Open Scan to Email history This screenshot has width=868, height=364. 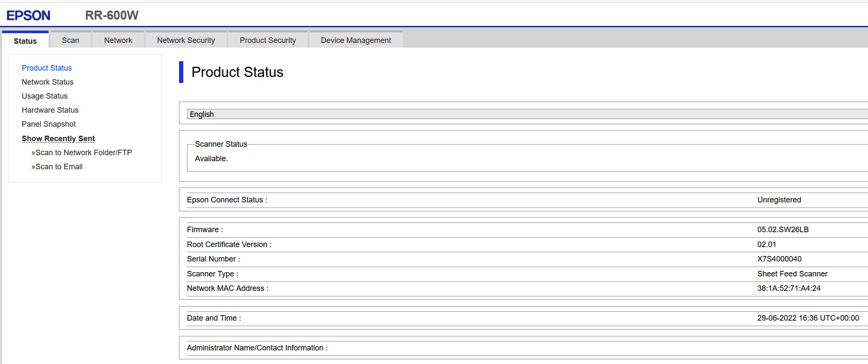tap(59, 167)
